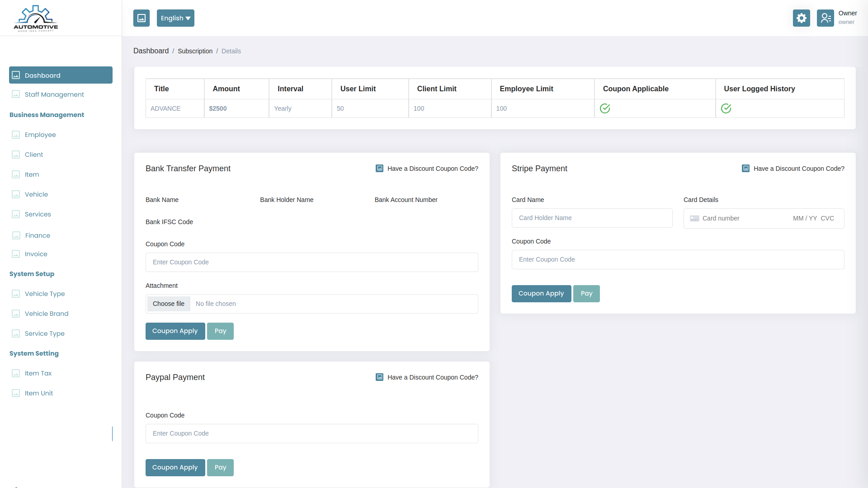Toggle Bank Transfer discount coupon checkbox
This screenshot has width=868, height=488.
pos(380,169)
